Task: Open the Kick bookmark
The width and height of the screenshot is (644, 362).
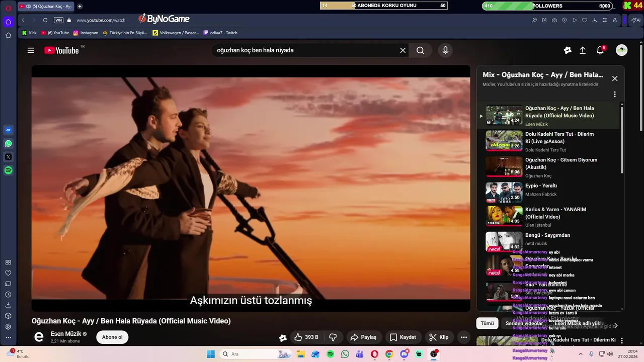Action: click(x=29, y=33)
